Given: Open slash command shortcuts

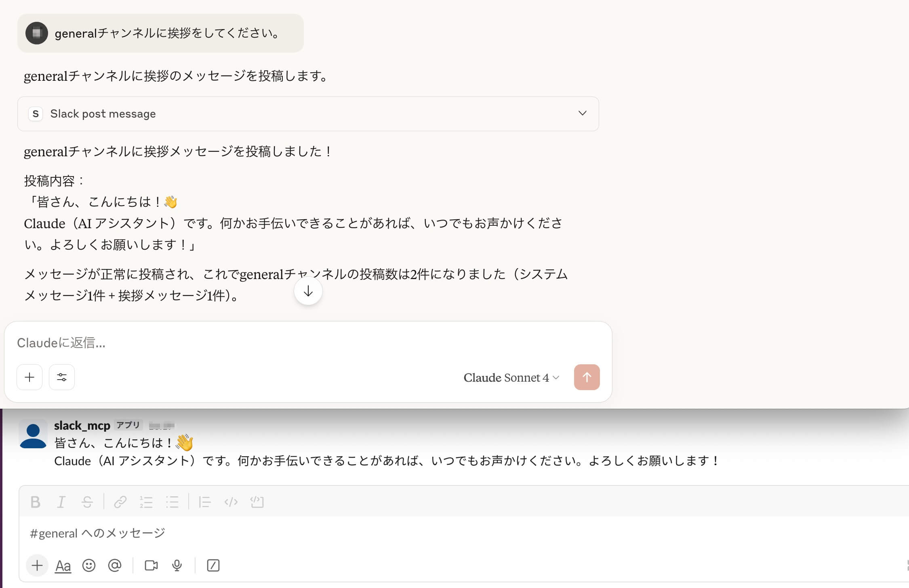Looking at the screenshot, I should pyautogui.click(x=213, y=565).
